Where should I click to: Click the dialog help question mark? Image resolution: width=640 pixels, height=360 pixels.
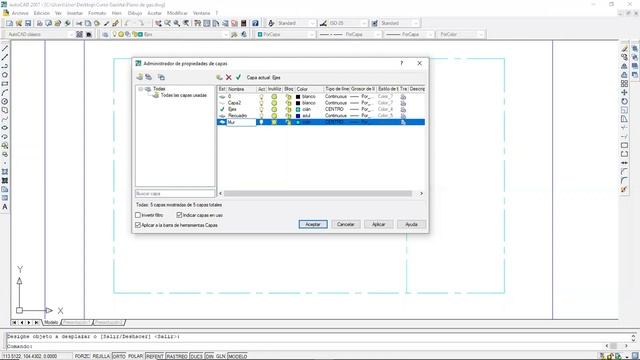click(402, 63)
